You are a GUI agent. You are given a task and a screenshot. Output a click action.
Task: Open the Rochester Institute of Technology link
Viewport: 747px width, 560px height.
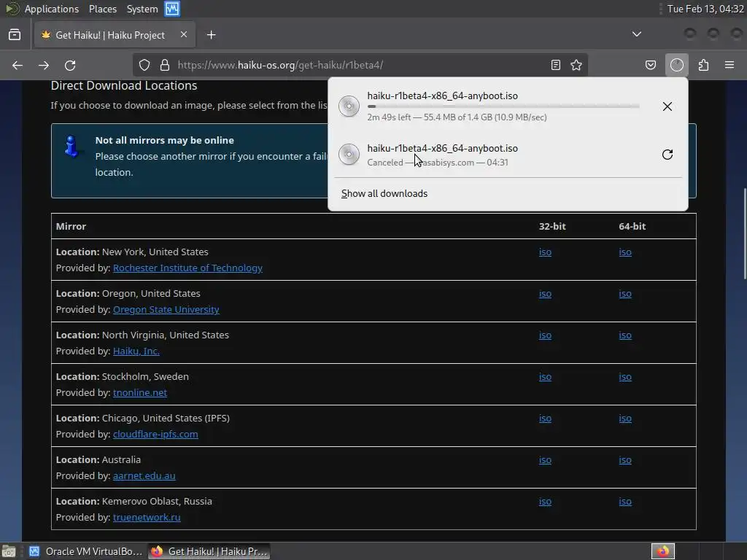(187, 268)
